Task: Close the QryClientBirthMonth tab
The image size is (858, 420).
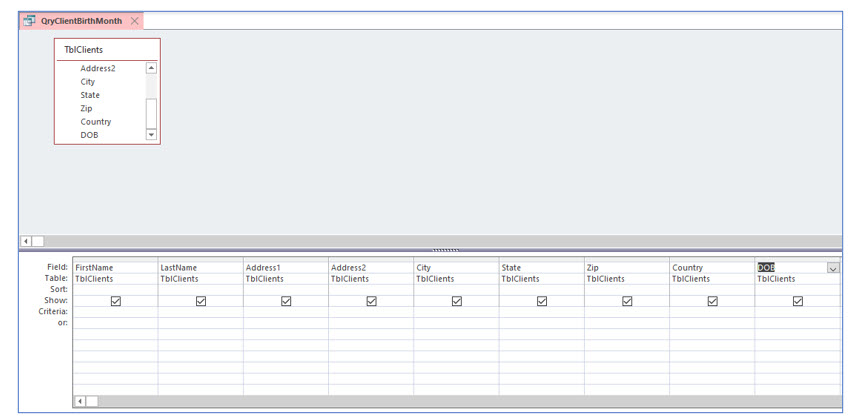Action: click(135, 21)
